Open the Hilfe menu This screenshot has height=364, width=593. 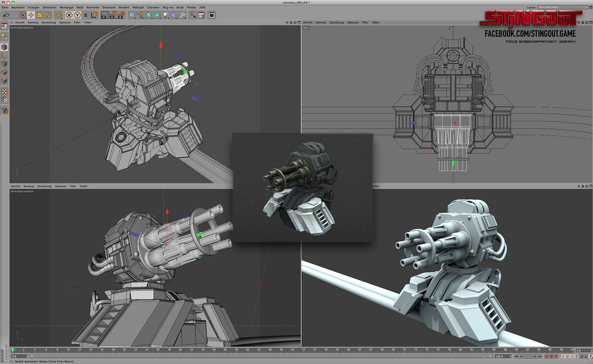202,8
